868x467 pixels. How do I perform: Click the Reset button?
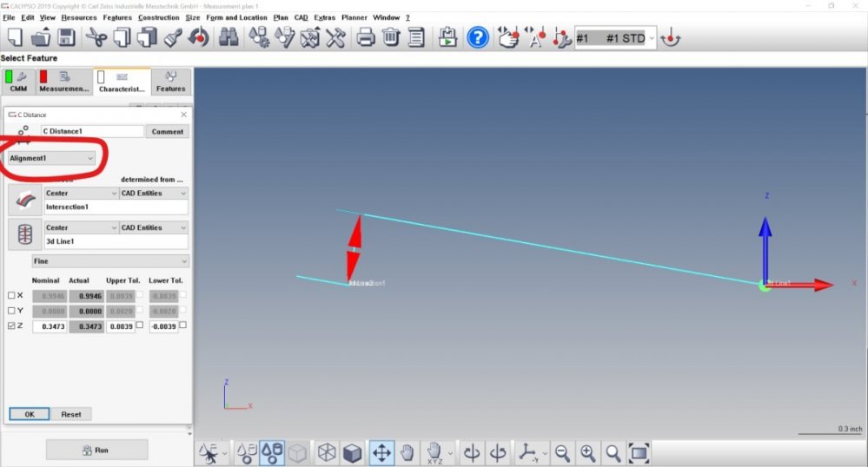pos(71,414)
